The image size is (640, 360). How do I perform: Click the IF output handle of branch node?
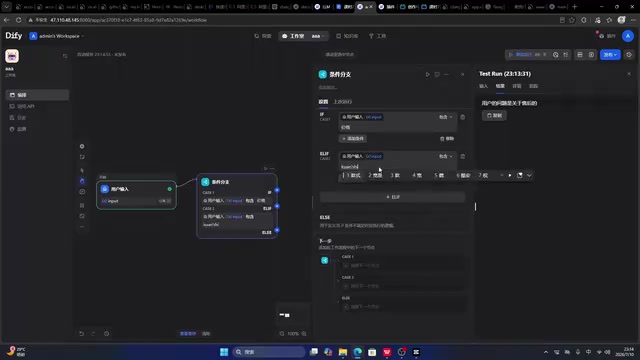coord(277,190)
